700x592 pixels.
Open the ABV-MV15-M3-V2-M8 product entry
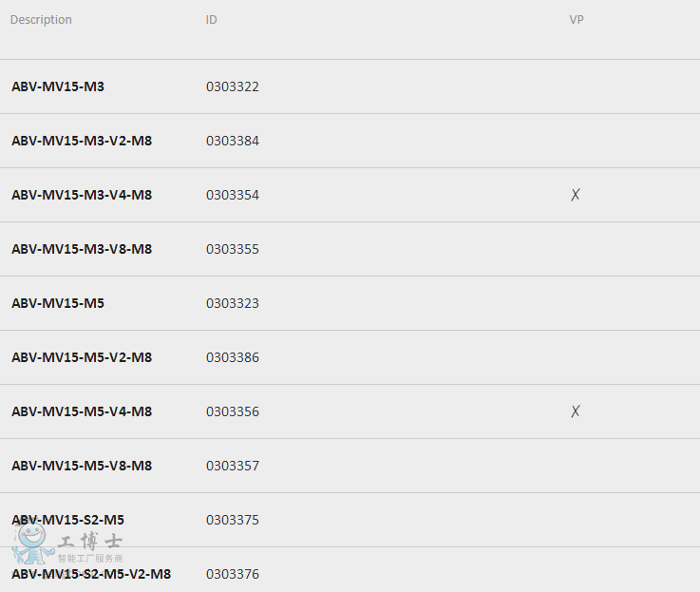pos(82,141)
